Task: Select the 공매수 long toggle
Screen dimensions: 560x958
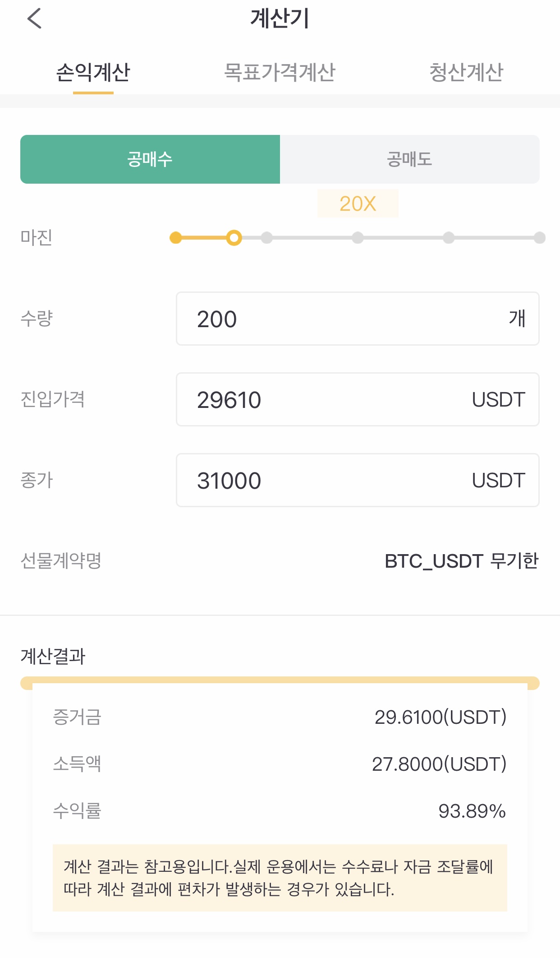Action: pyautogui.click(x=150, y=159)
